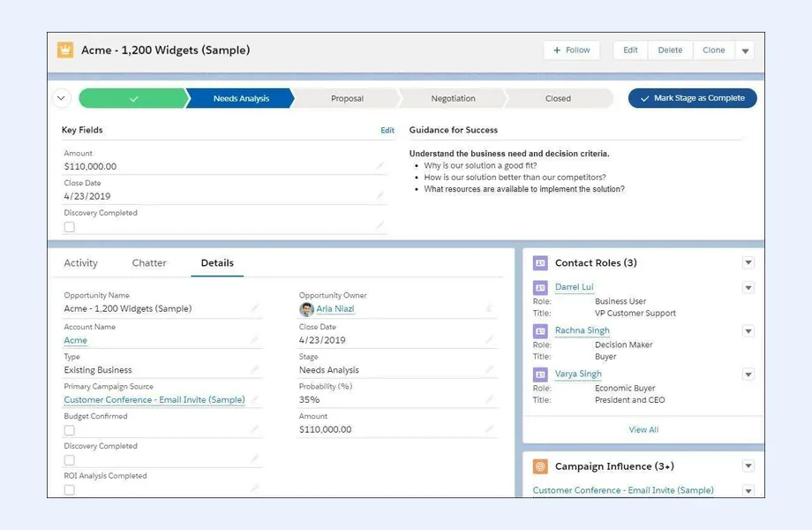The height and width of the screenshot is (530, 812).
Task: Open Rachna Singh contact link
Action: tap(582, 330)
